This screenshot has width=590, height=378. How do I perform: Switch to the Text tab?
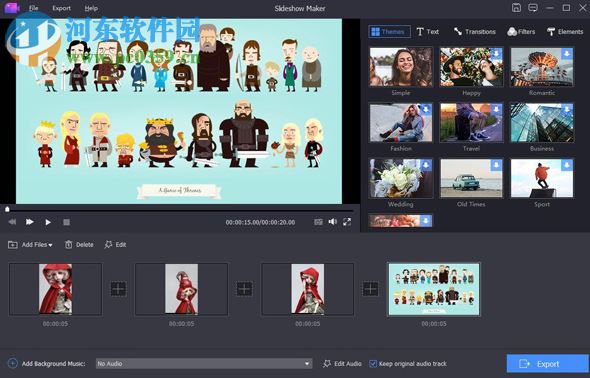(x=427, y=32)
